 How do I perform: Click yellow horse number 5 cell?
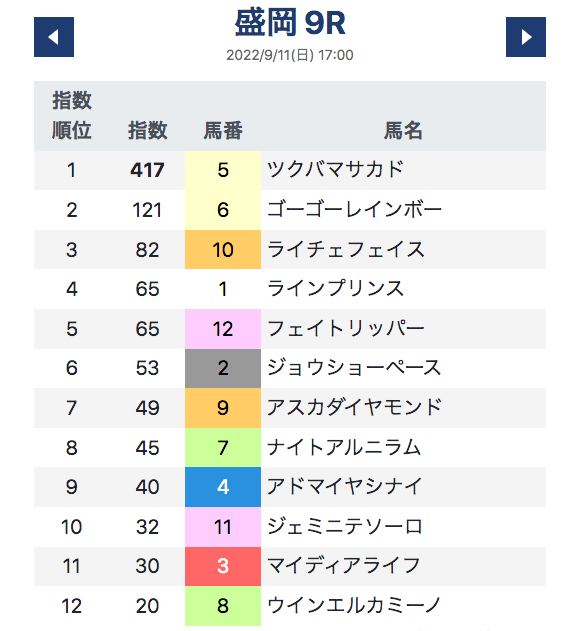click(223, 170)
